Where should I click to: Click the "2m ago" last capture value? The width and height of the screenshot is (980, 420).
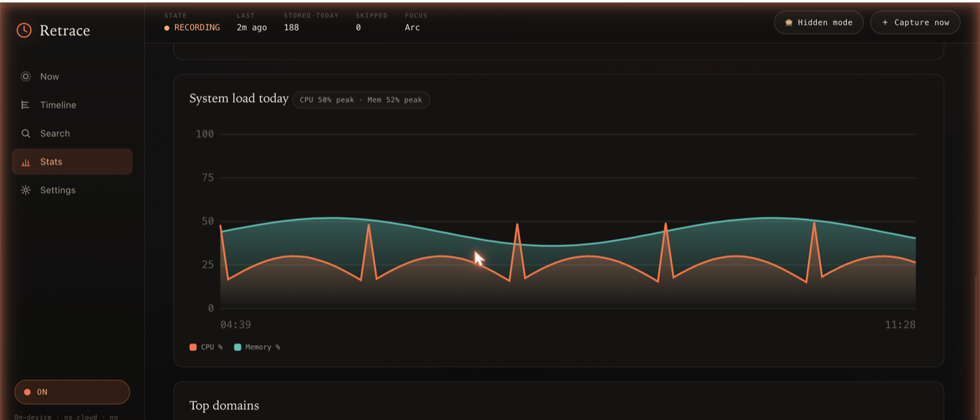pyautogui.click(x=252, y=28)
